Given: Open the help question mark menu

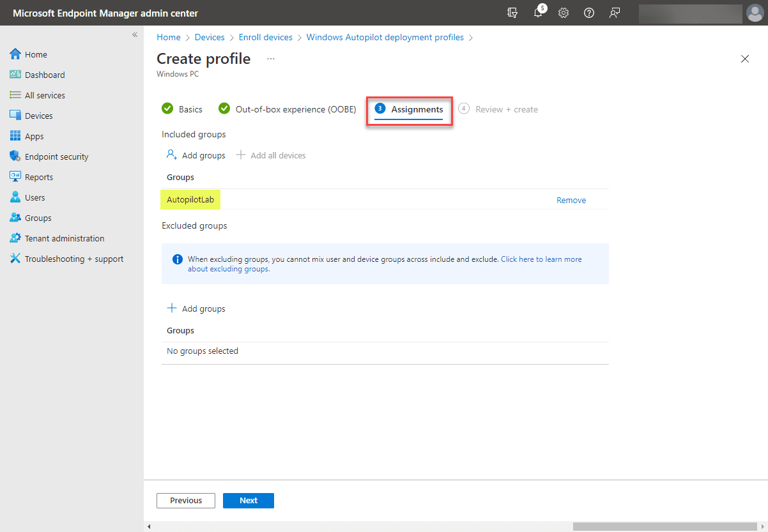Looking at the screenshot, I should click(588, 13).
